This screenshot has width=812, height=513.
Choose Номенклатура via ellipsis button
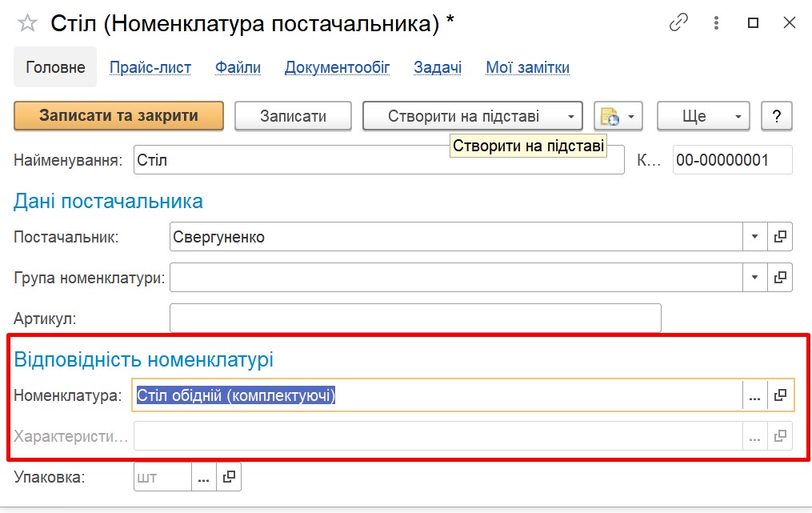[755, 396]
